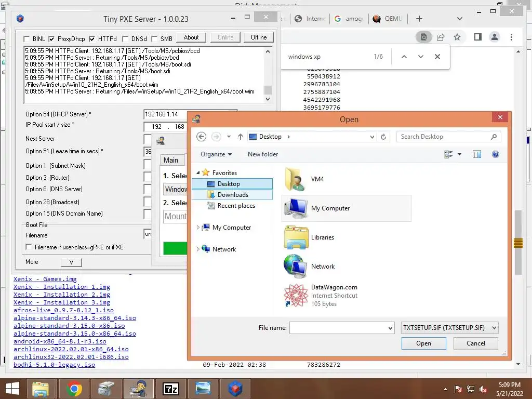The height and width of the screenshot is (399, 532).
Task: Click the Back arrow in the Open dialog
Action: pyautogui.click(x=201, y=137)
